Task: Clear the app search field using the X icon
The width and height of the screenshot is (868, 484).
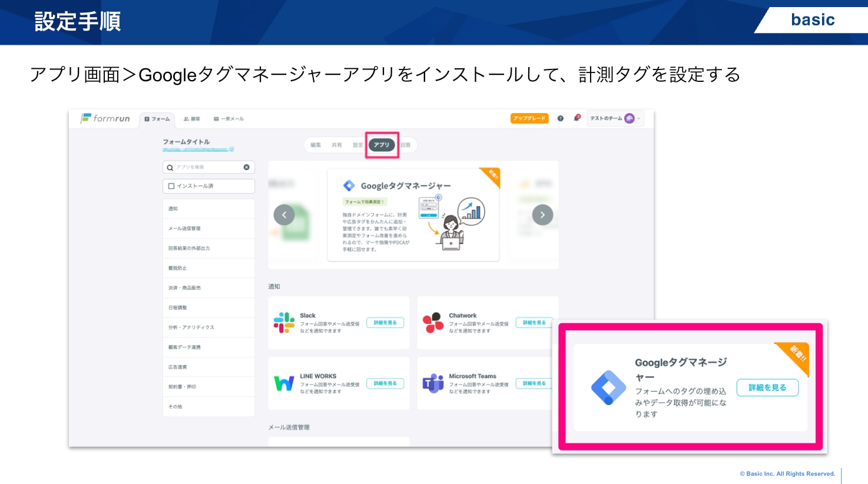Action: (246, 167)
